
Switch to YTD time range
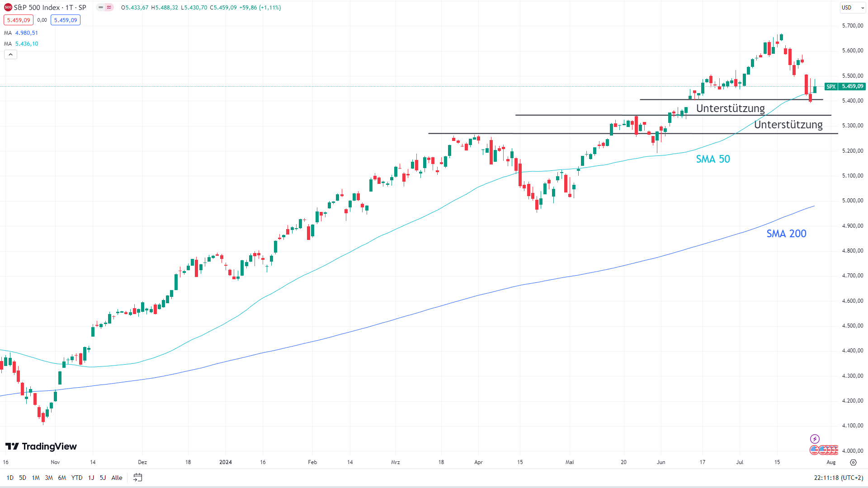pos(77,478)
